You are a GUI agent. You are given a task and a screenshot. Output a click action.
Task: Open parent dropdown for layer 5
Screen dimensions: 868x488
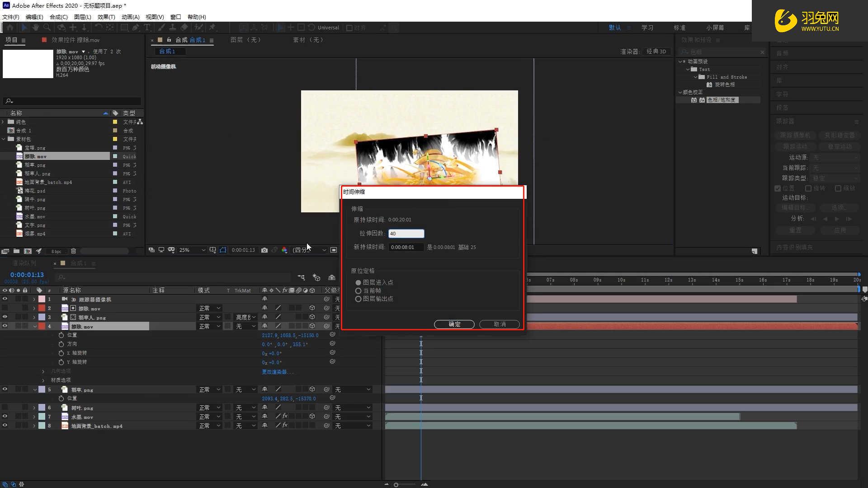pyautogui.click(x=353, y=389)
